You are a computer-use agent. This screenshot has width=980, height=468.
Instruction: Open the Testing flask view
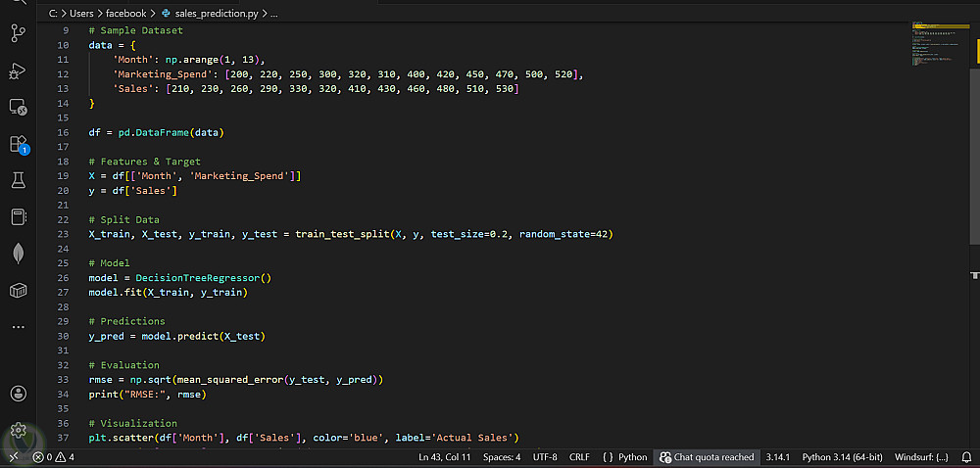tap(18, 181)
